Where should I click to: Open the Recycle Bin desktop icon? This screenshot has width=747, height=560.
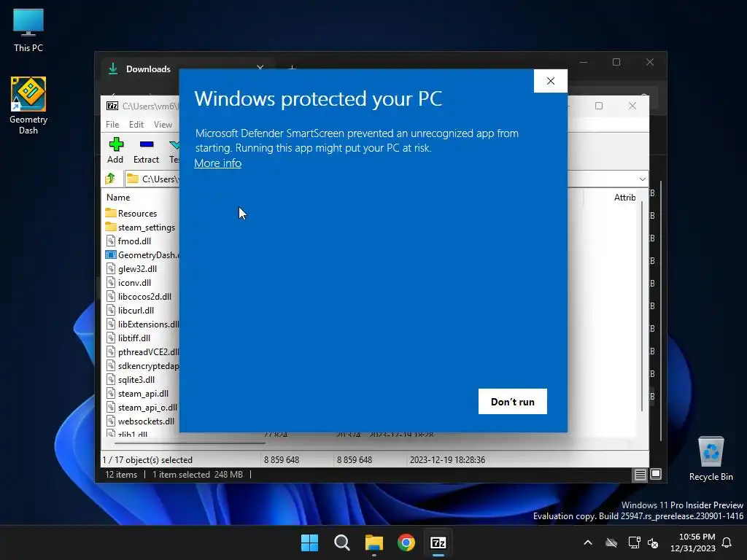(711, 458)
